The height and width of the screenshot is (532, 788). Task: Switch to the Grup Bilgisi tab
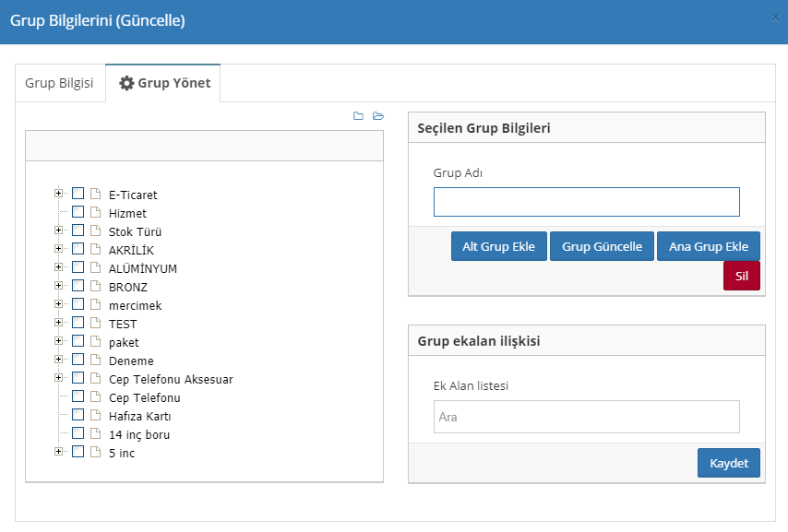[x=59, y=83]
